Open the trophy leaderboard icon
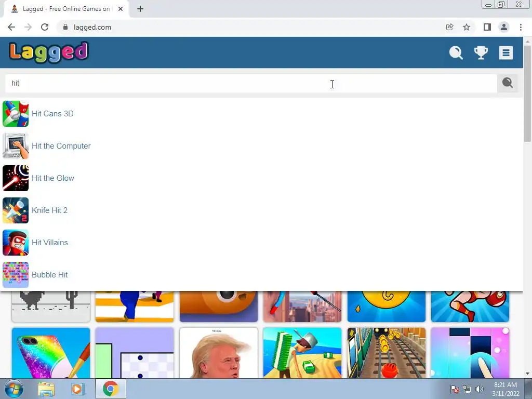The image size is (532, 399). pyautogui.click(x=481, y=52)
